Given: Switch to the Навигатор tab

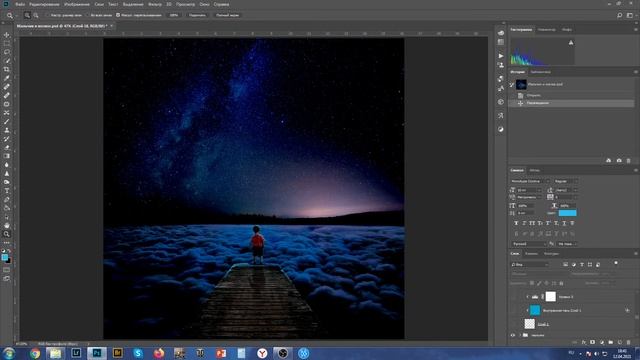Looking at the screenshot, I should tap(547, 29).
